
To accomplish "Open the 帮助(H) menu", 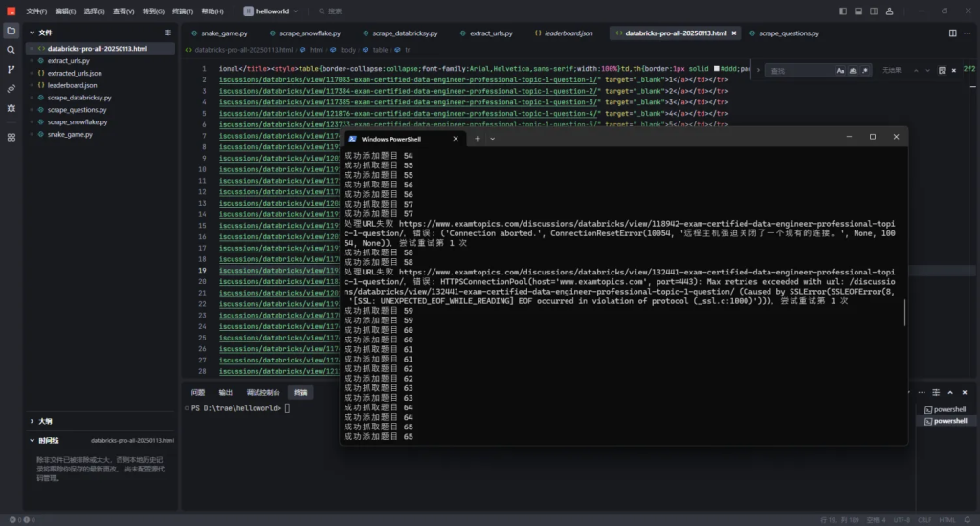I will (212, 11).
